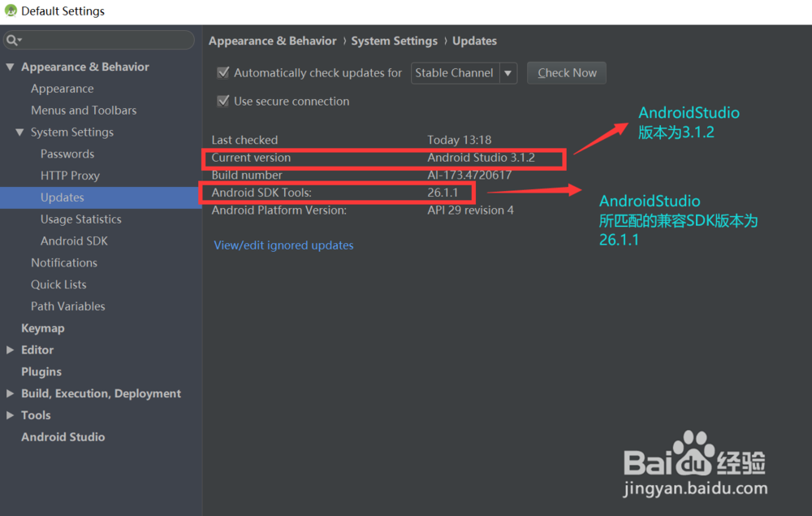The height and width of the screenshot is (516, 812).
Task: Open the Keymap settings page
Action: tap(42, 327)
